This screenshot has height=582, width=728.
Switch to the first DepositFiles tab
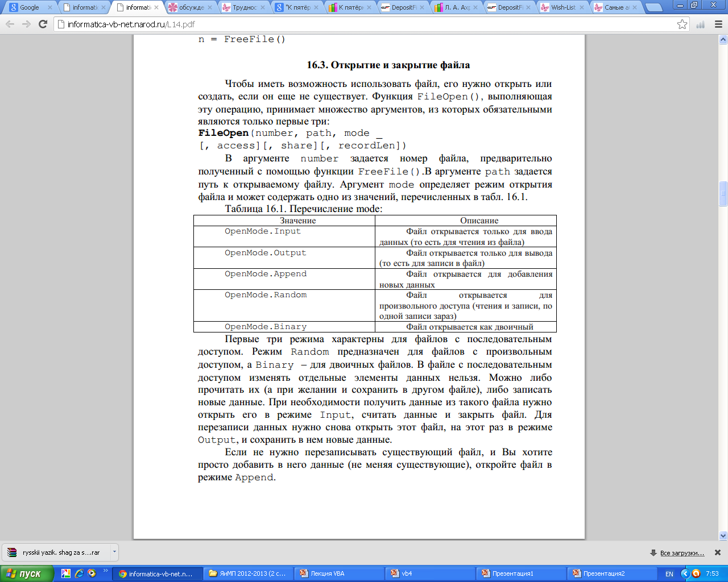[x=403, y=7]
